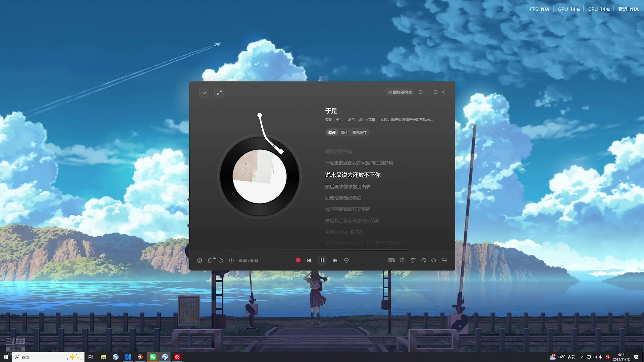Download the current track
The image size is (644, 362).
[231, 260]
